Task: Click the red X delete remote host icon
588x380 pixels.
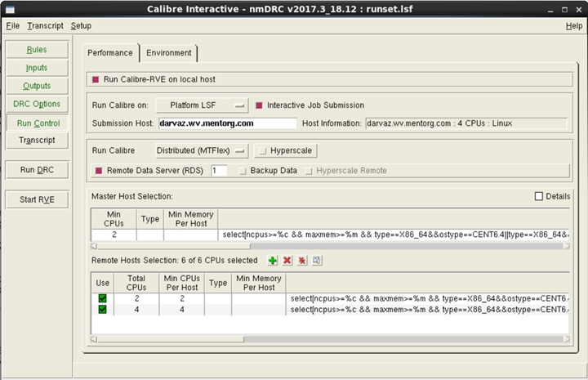Action: click(287, 261)
